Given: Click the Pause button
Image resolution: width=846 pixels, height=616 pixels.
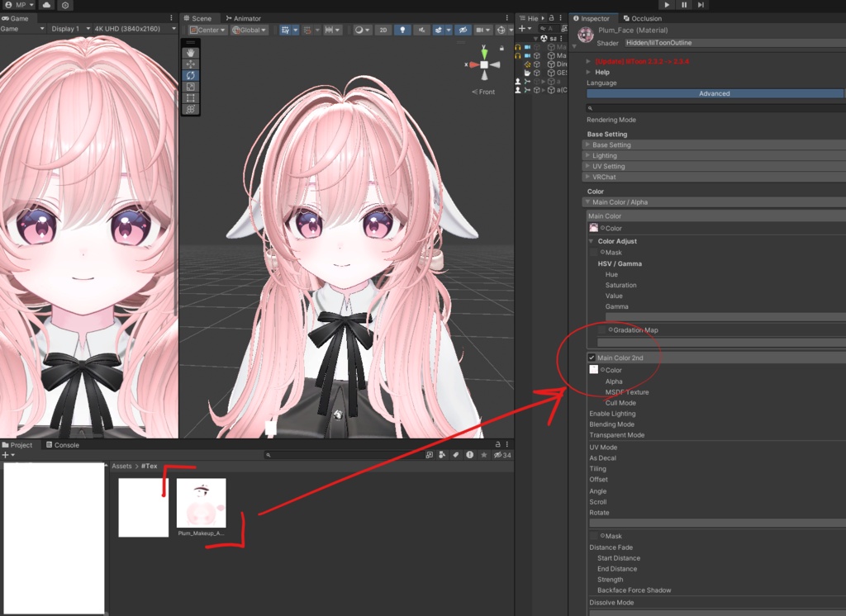Looking at the screenshot, I should [684, 5].
